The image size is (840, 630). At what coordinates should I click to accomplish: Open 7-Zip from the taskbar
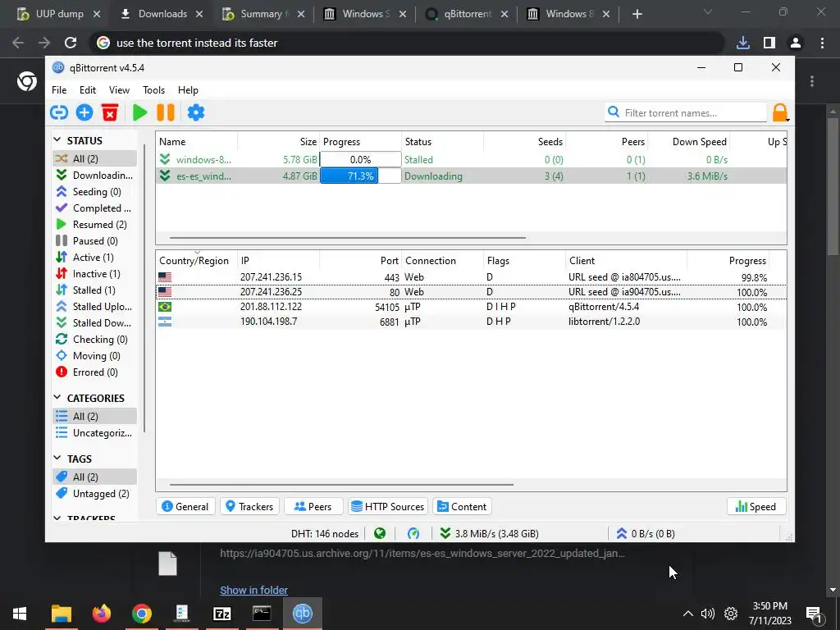(x=221, y=614)
